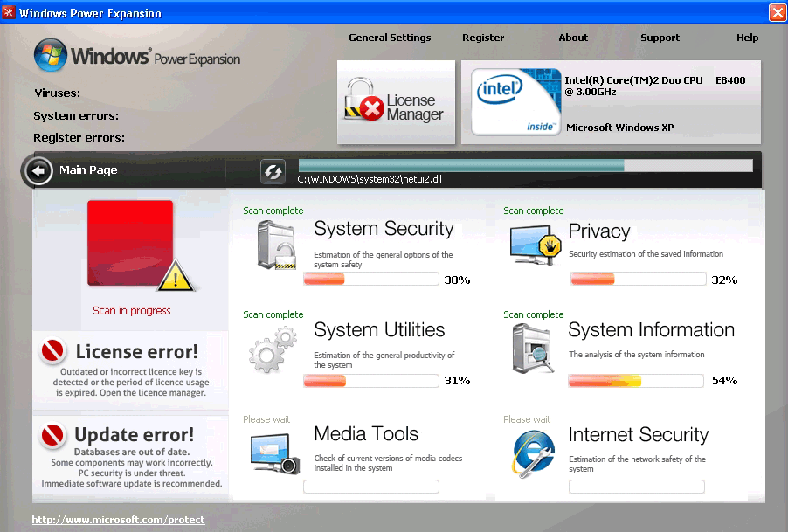This screenshot has height=532, width=788.
Task: Open the Support menu
Action: [660, 38]
